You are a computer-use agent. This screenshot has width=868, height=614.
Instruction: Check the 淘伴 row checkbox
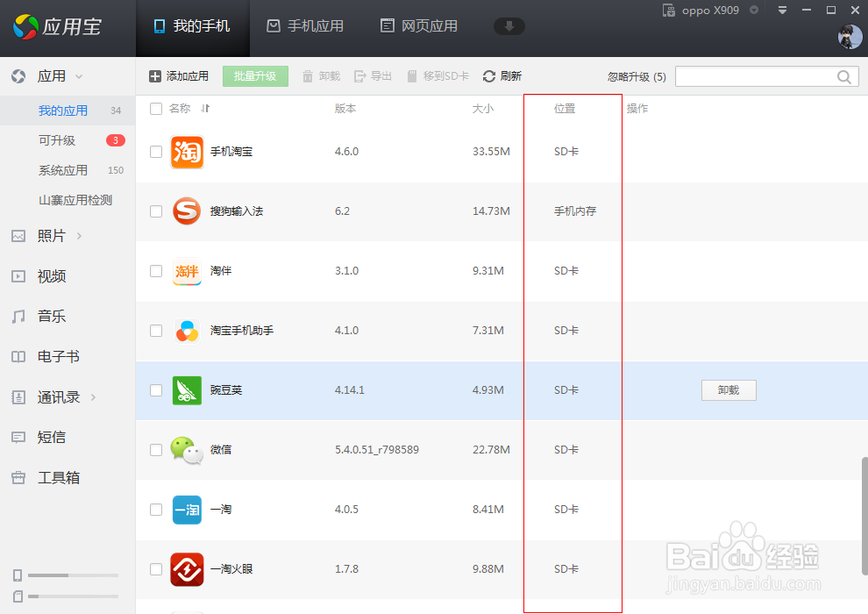tap(156, 271)
